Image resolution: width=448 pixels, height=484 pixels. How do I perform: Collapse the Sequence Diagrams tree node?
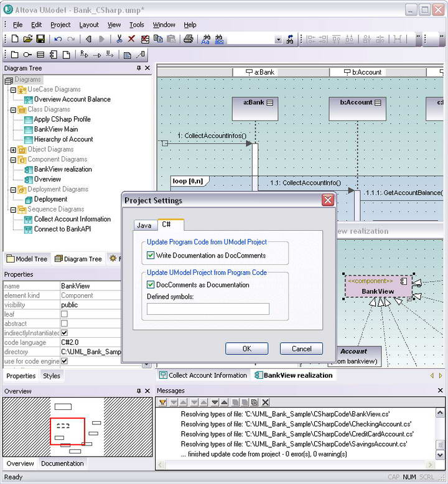pyautogui.click(x=13, y=210)
